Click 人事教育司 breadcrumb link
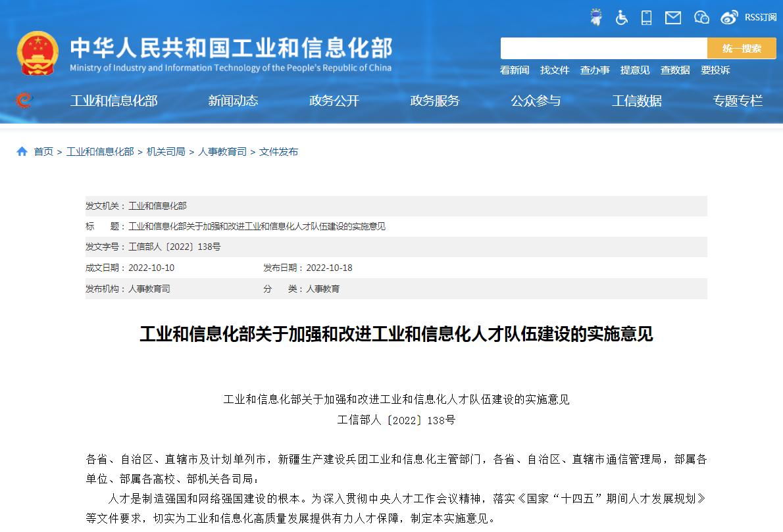 point(222,152)
